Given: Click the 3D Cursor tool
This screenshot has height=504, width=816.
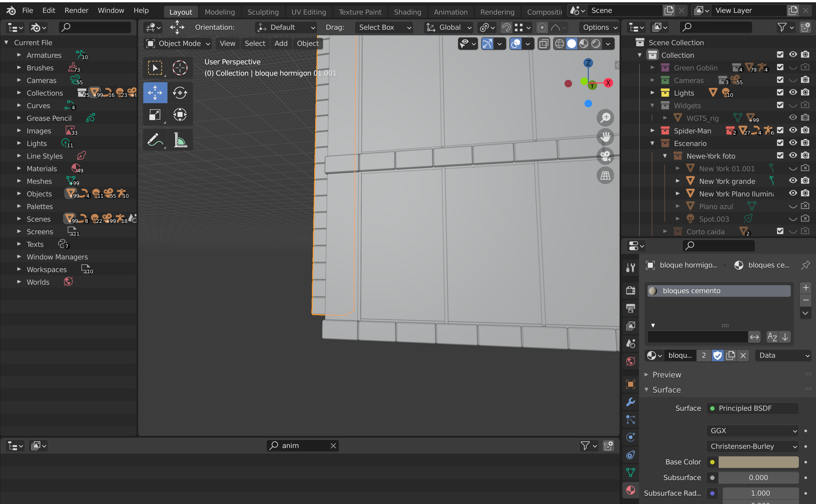Looking at the screenshot, I should tap(180, 68).
